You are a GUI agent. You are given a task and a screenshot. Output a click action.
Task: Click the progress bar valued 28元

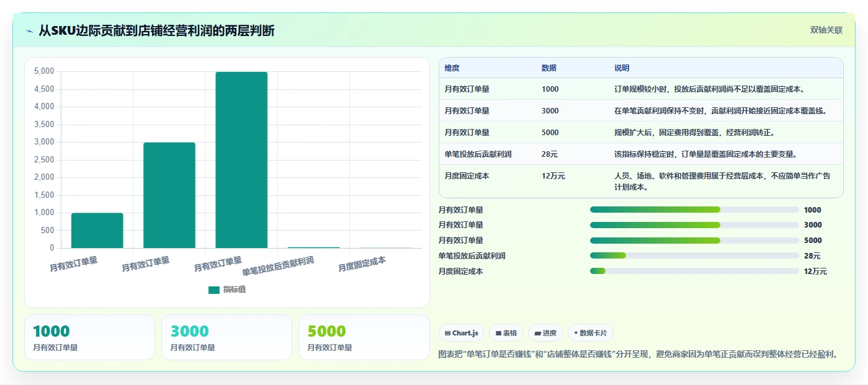click(694, 255)
